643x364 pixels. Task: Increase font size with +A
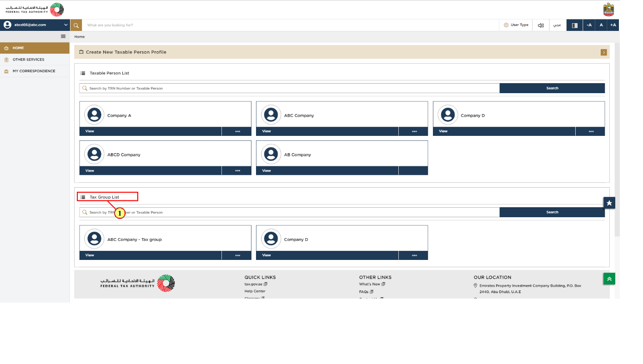613,25
